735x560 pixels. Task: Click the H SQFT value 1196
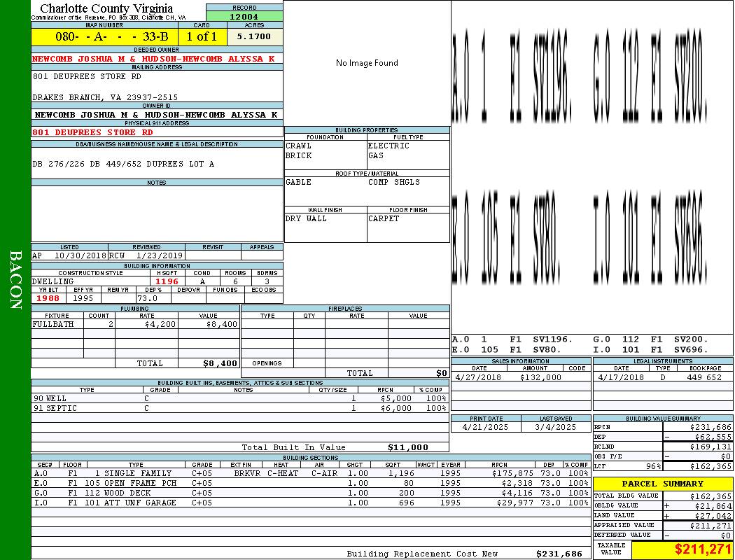click(x=167, y=281)
